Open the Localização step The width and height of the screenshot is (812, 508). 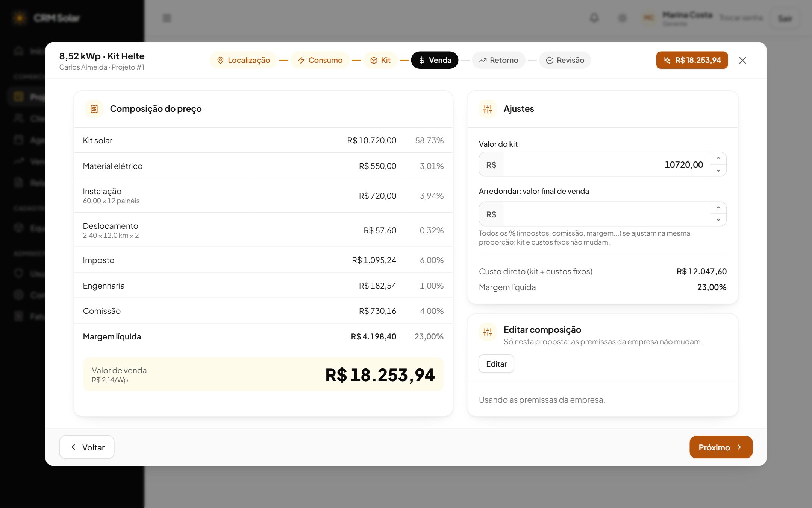[x=243, y=60]
